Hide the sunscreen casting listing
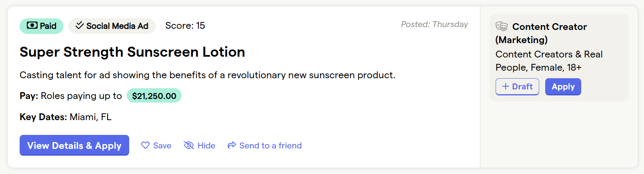The image size is (644, 174). click(x=200, y=145)
